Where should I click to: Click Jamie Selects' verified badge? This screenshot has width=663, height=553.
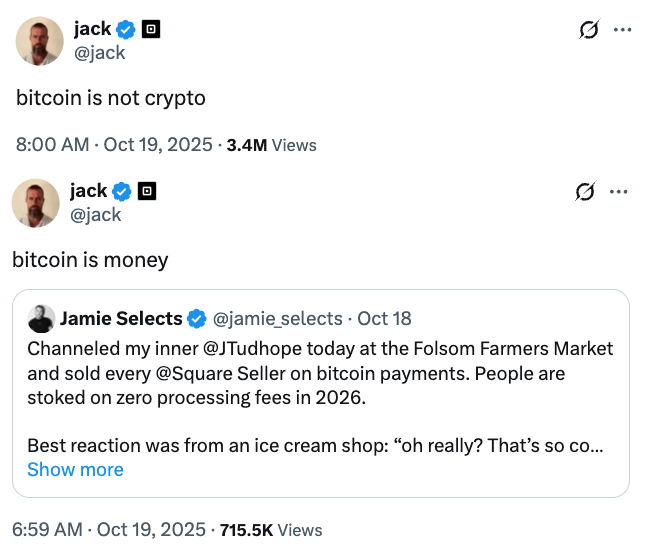pos(197,319)
